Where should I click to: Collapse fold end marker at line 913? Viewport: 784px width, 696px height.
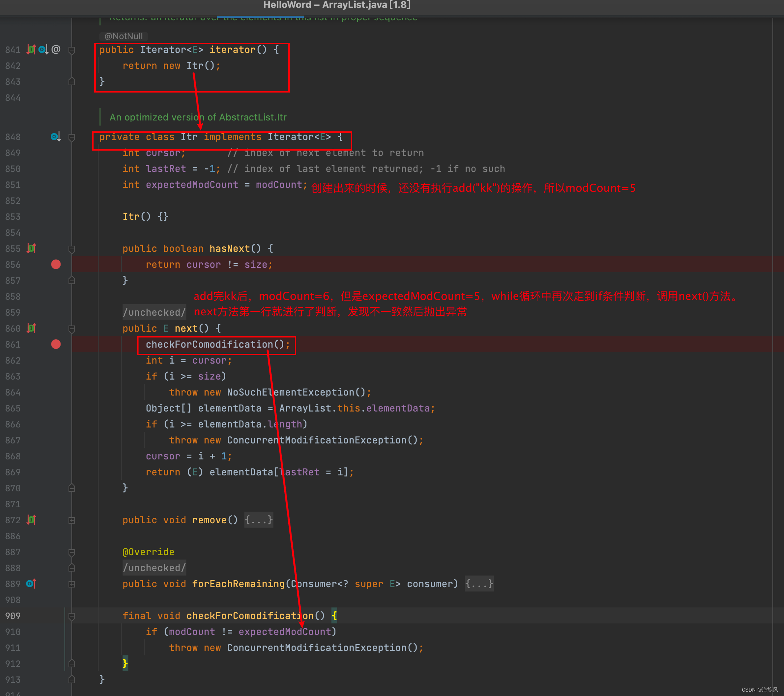point(72,680)
